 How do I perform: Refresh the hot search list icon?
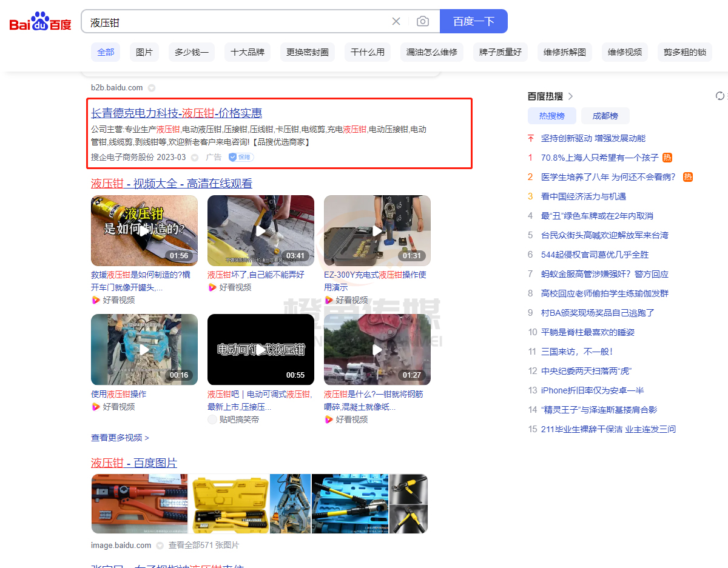pyautogui.click(x=720, y=96)
